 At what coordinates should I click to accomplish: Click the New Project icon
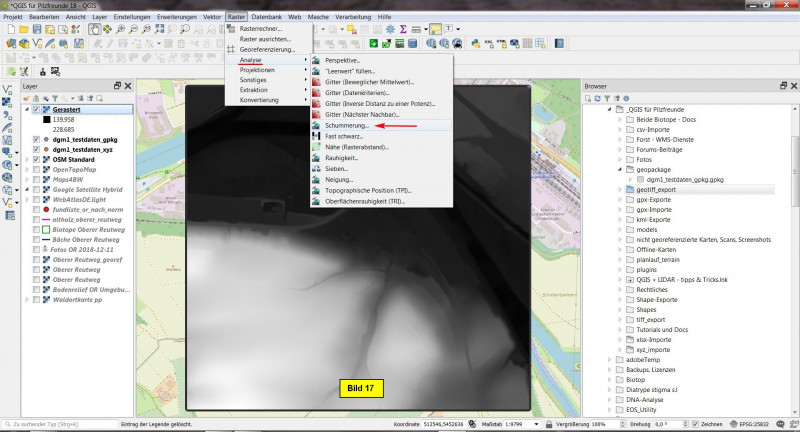[9, 30]
